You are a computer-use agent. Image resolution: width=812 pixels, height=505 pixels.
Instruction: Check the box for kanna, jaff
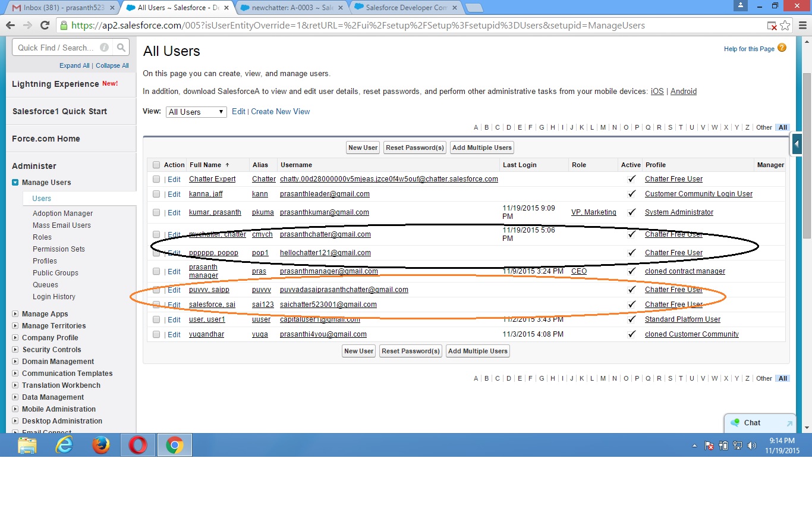tap(156, 194)
